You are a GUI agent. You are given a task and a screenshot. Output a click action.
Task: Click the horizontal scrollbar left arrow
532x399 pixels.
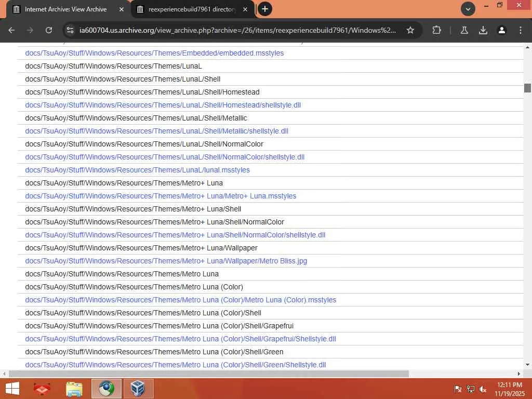pos(4,374)
